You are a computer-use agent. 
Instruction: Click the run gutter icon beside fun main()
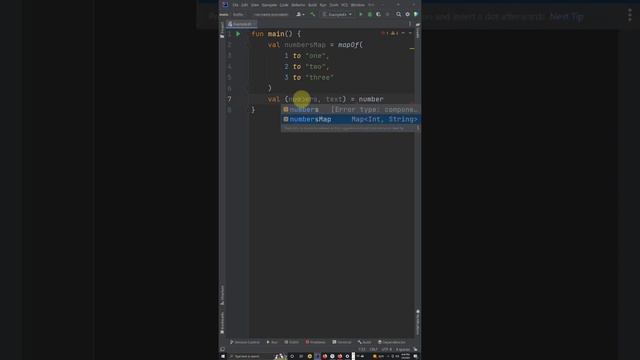click(238, 34)
